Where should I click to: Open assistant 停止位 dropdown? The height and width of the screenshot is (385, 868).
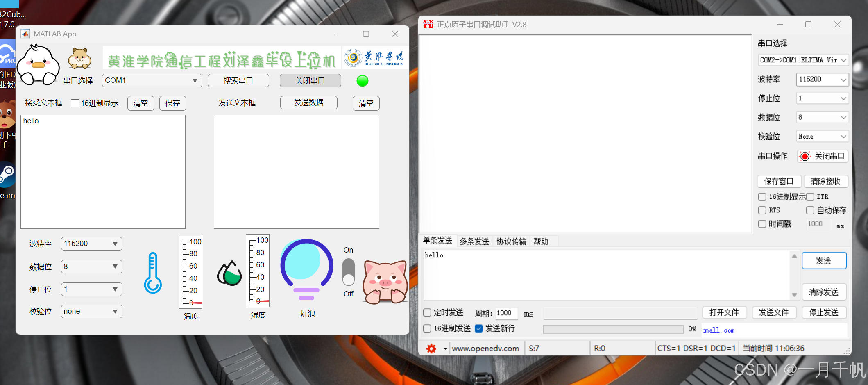point(822,98)
